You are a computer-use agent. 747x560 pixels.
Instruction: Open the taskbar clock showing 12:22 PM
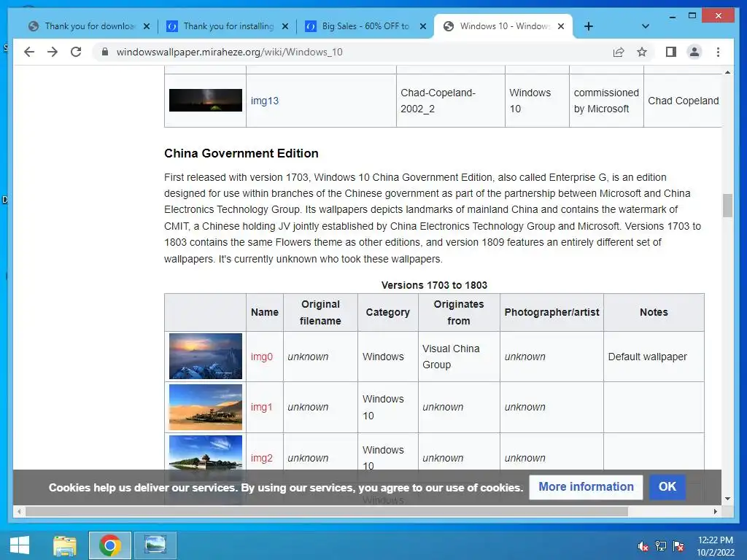point(716,546)
